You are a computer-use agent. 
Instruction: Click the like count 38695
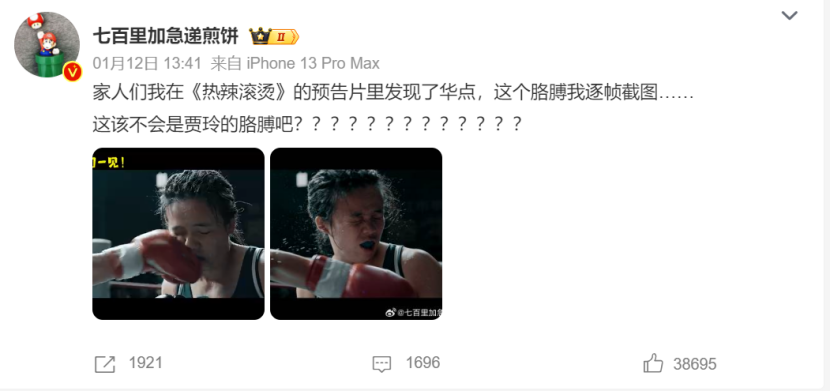695,364
